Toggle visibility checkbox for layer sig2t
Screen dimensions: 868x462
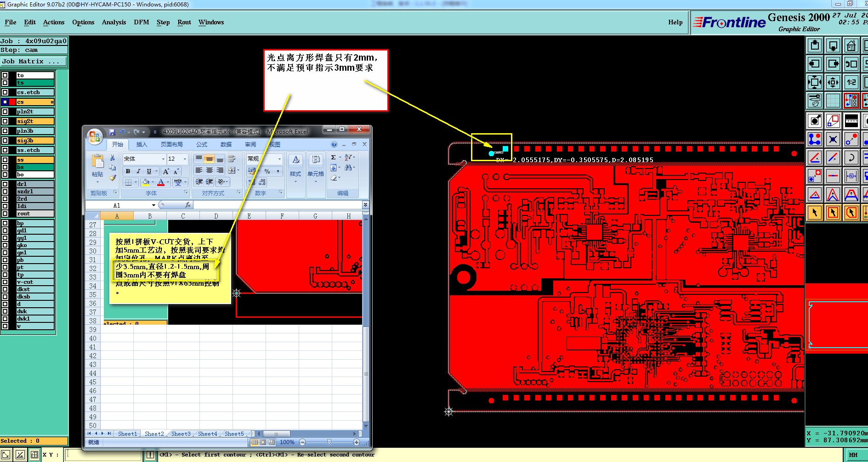click(5, 121)
